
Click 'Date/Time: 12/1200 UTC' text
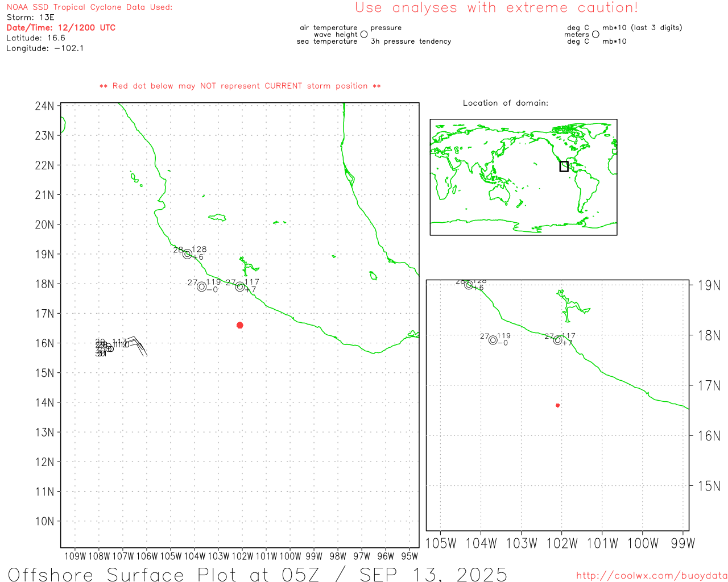[61, 28]
